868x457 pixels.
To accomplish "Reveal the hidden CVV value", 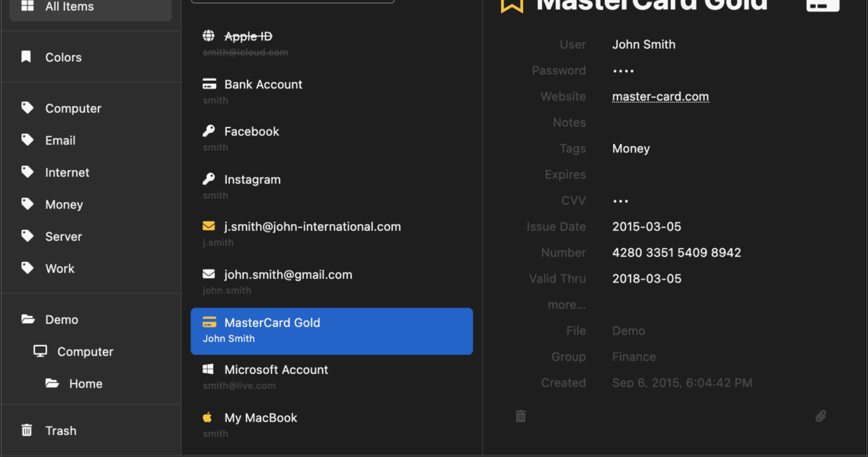I will pyautogui.click(x=621, y=201).
